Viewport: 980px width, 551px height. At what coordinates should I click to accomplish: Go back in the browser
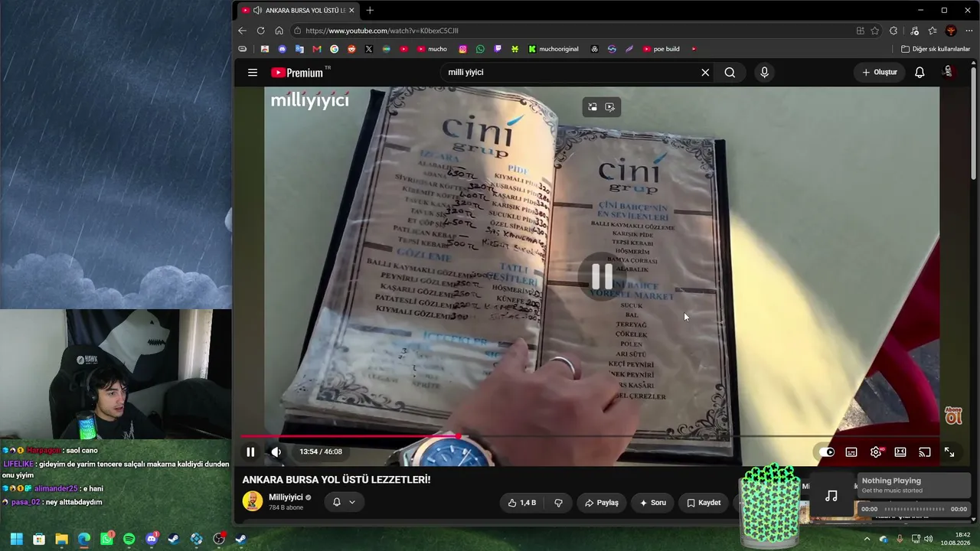point(242,31)
